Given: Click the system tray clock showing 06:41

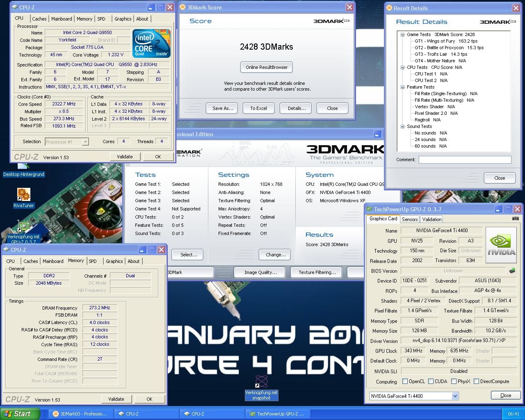Looking at the screenshot, I should (x=514, y=414).
